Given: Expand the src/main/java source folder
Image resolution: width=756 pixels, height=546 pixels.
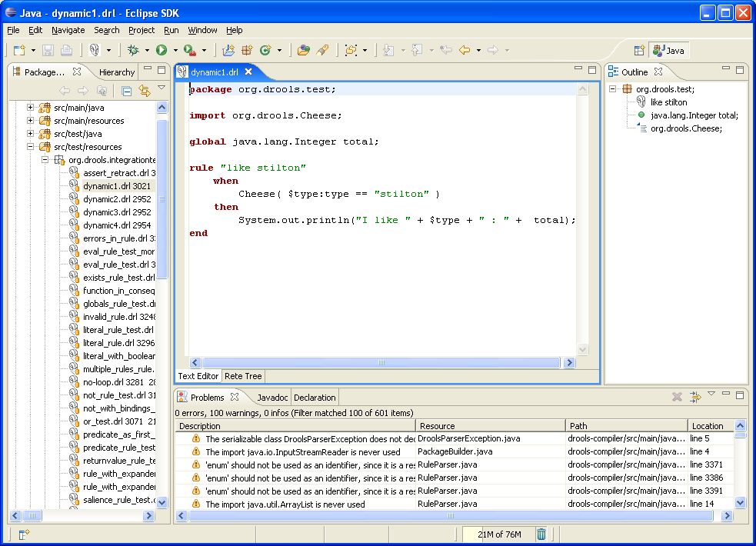Looking at the screenshot, I should 31,108.
